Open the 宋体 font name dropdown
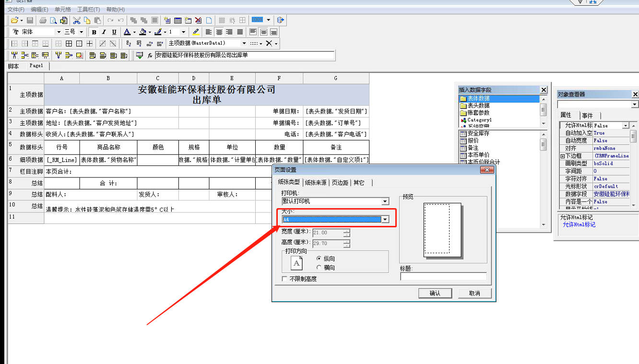 coord(59,32)
